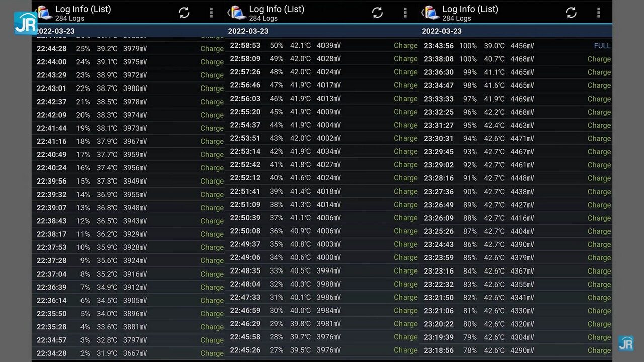Click the Charge label on the 23:18:56 row

click(599, 350)
